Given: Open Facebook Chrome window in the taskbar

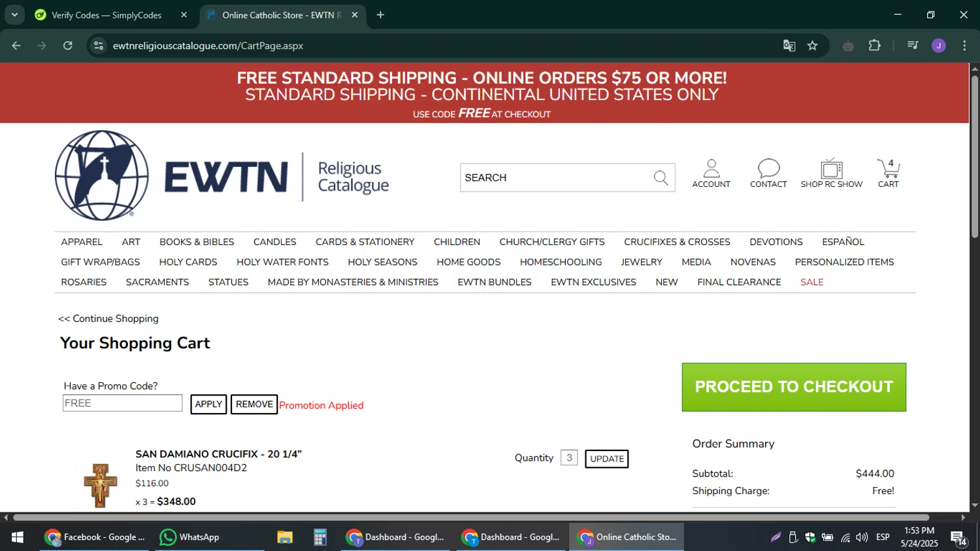Looking at the screenshot, I should click(95, 537).
